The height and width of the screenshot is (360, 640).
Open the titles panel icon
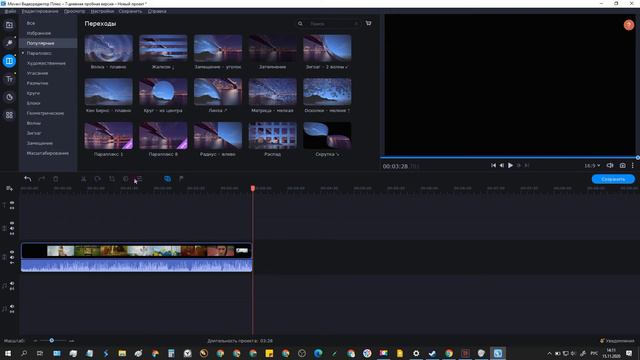coord(9,79)
